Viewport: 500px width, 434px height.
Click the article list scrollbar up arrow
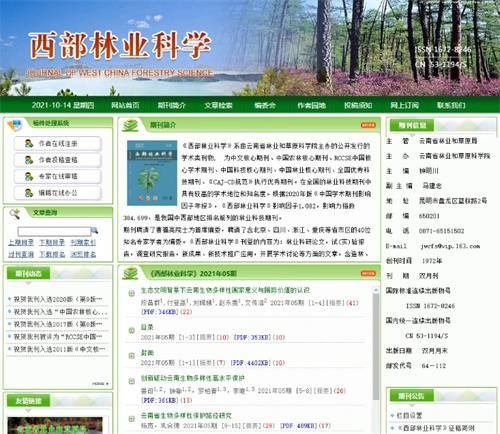pyautogui.click(x=376, y=290)
